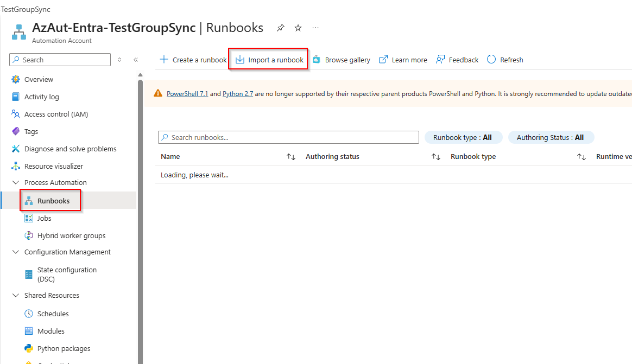Open the Runbook type : All filter
This screenshot has height=364, width=632.
point(464,137)
